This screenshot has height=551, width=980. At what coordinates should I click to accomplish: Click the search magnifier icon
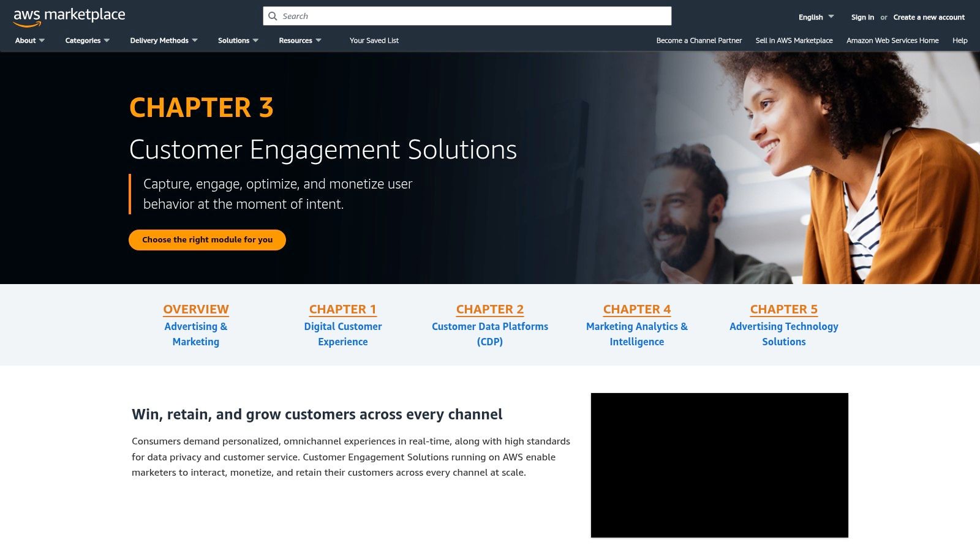coord(273,16)
